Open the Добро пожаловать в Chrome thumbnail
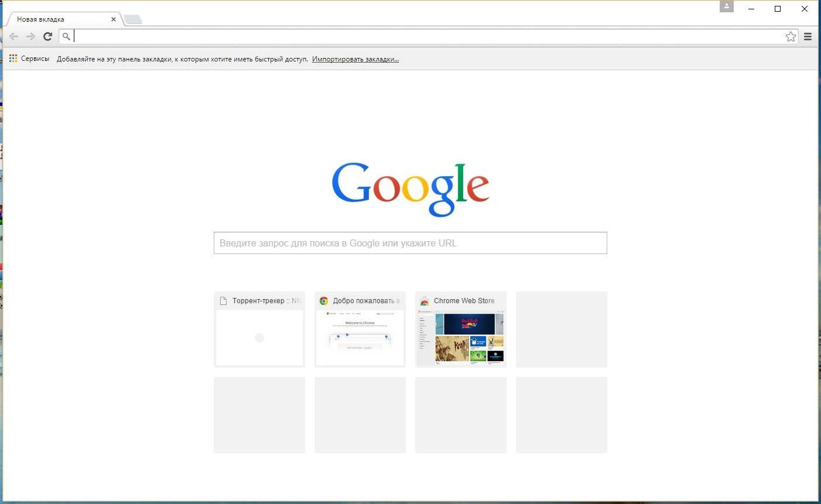The width and height of the screenshot is (821, 504). [x=360, y=330]
